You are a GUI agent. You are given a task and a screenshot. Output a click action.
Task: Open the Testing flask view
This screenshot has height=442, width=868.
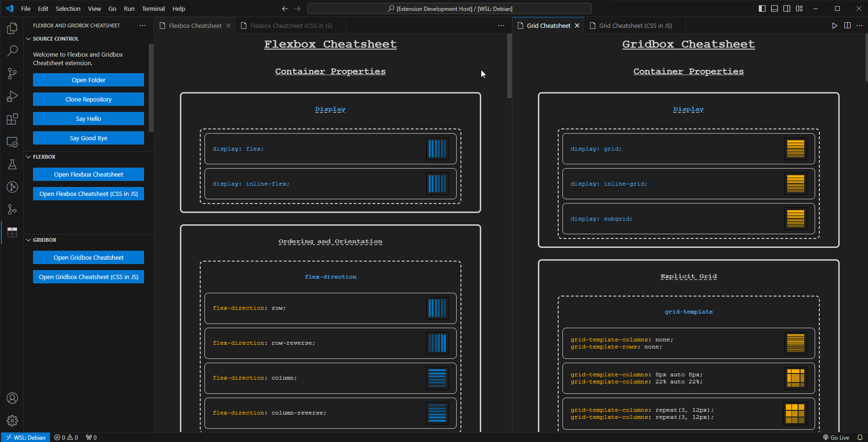(12, 164)
